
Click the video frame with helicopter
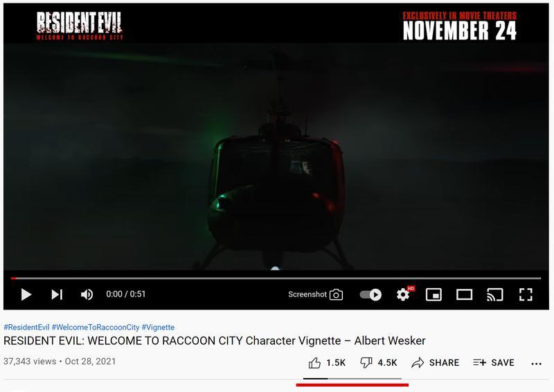[276, 157]
